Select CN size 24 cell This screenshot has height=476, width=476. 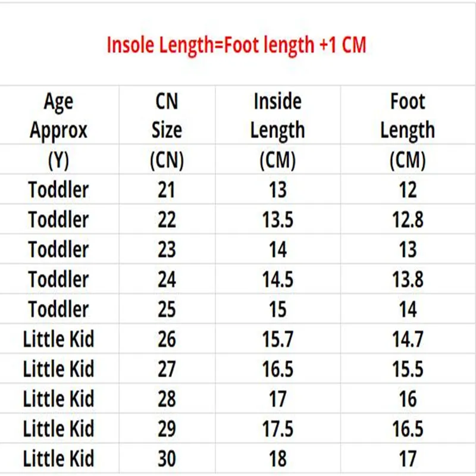pyautogui.click(x=167, y=280)
